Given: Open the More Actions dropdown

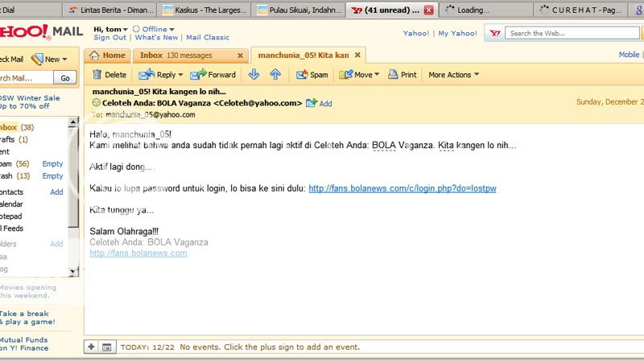Looking at the screenshot, I should pyautogui.click(x=453, y=75).
